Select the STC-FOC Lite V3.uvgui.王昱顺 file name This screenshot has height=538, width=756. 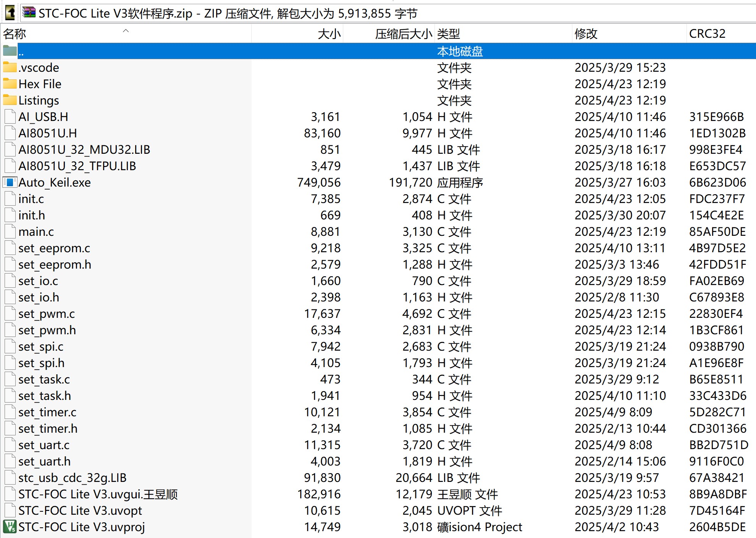98,494
